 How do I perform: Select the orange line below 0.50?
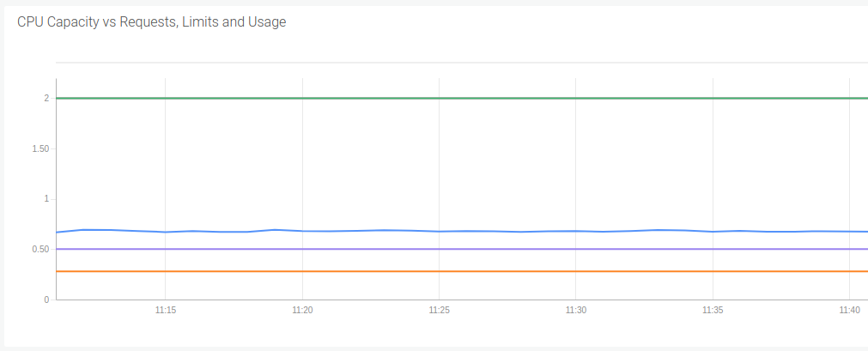pos(462,271)
